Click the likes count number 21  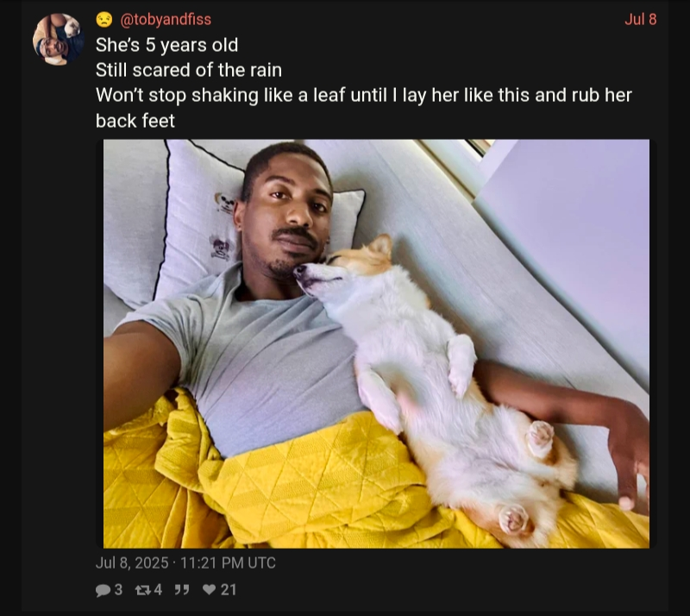click(x=229, y=589)
